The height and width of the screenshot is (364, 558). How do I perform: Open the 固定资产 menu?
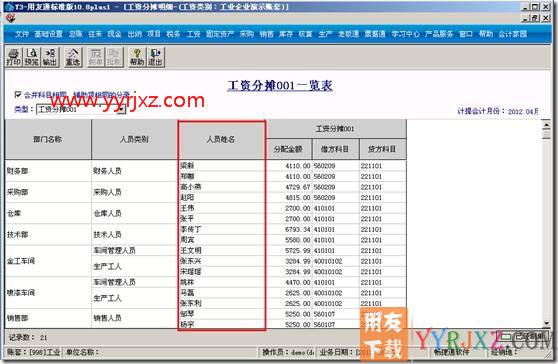220,34
